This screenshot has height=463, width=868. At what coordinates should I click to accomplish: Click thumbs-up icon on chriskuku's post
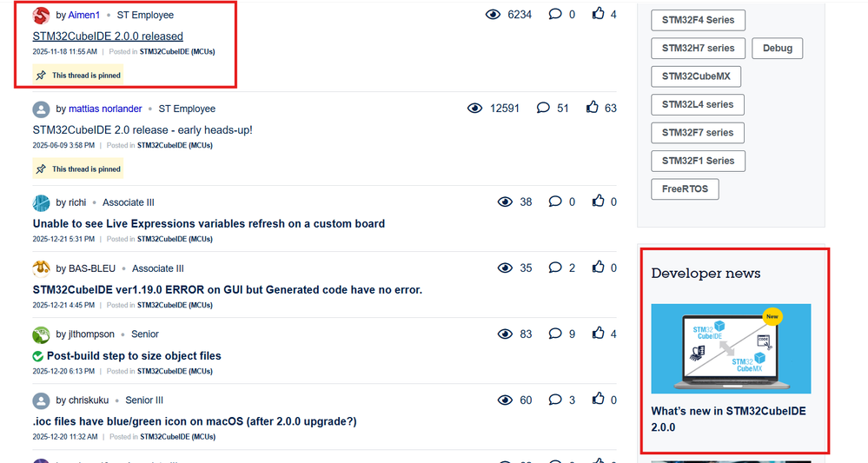tap(598, 398)
